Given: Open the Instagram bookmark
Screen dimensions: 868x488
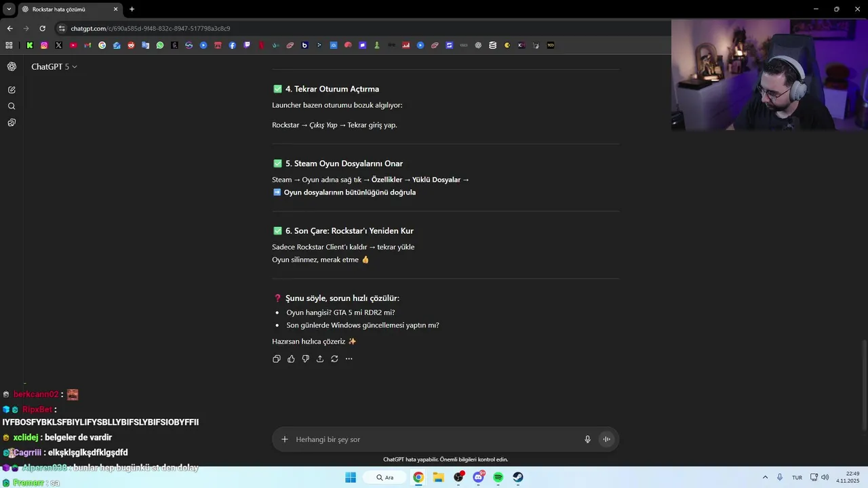Looking at the screenshot, I should (44, 45).
